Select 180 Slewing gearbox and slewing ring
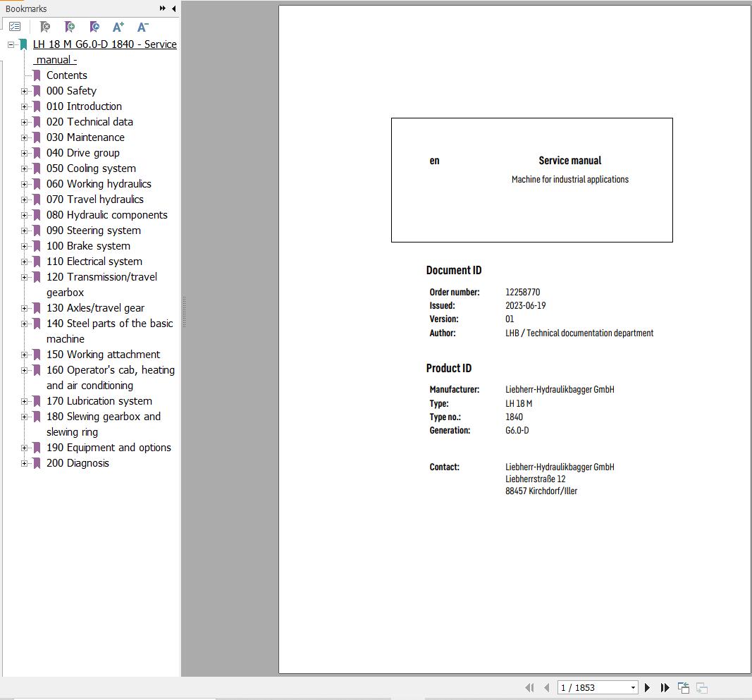This screenshot has height=700, width=752. [103, 424]
